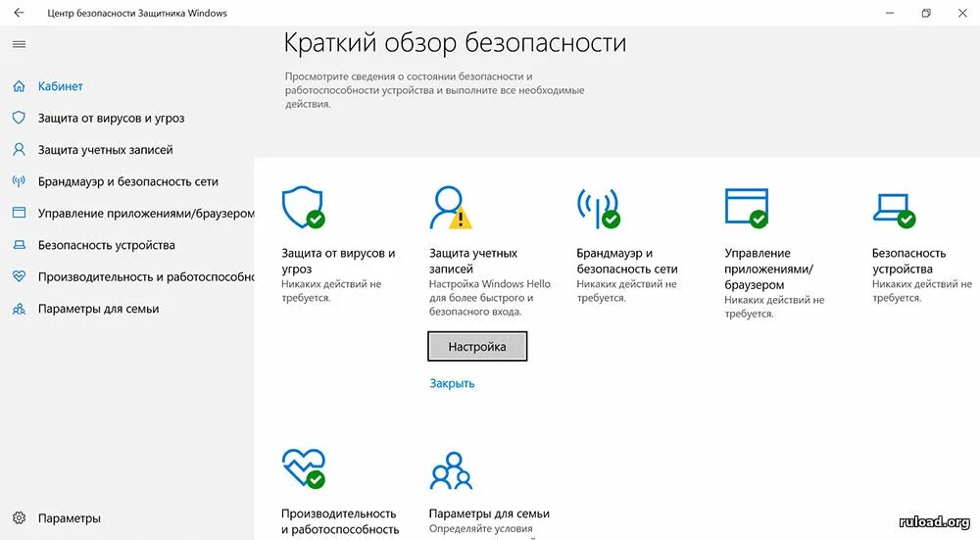Screen dimensions: 980x540
Task: Open Параметры at bottom of sidebar
Action: pos(70,518)
